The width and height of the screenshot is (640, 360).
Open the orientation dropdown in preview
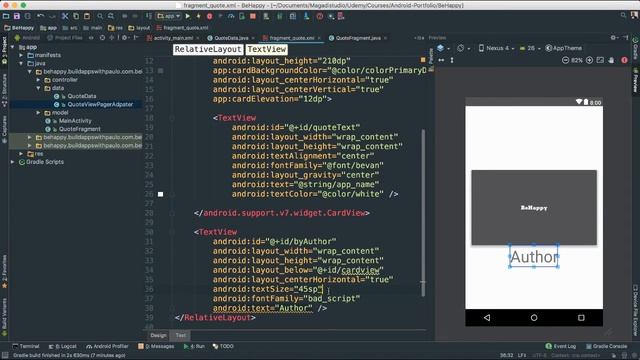pyautogui.click(x=463, y=48)
